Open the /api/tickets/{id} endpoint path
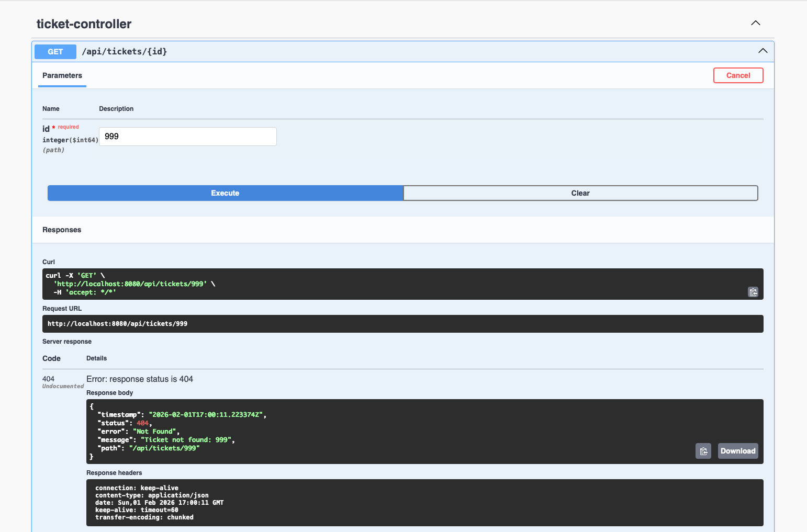The width and height of the screenshot is (807, 532). 125,51
